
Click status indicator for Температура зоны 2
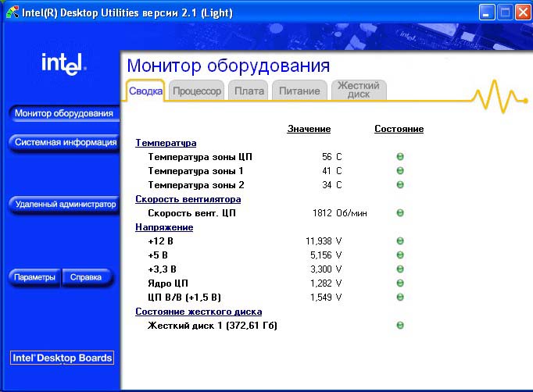click(400, 185)
